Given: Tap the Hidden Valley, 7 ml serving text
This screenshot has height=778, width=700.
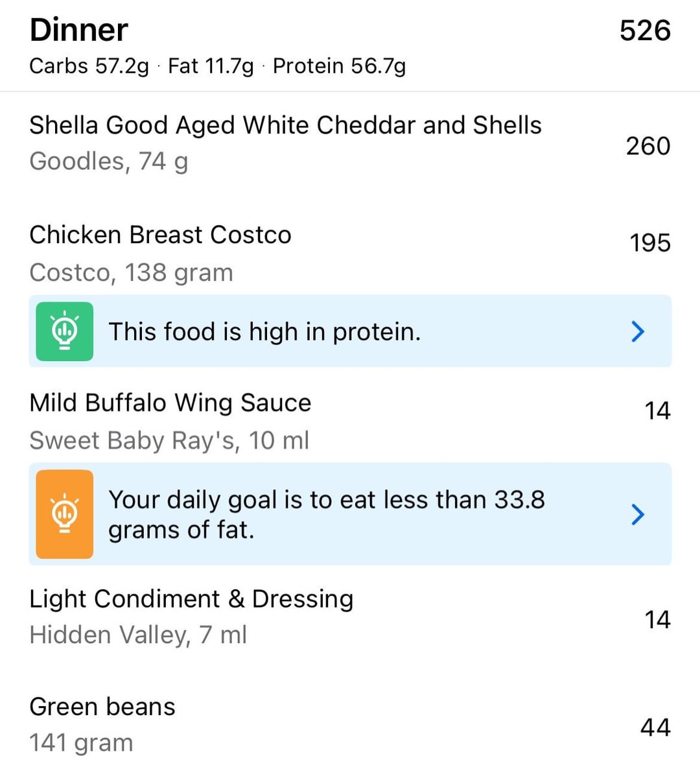Looking at the screenshot, I should pos(138,635).
